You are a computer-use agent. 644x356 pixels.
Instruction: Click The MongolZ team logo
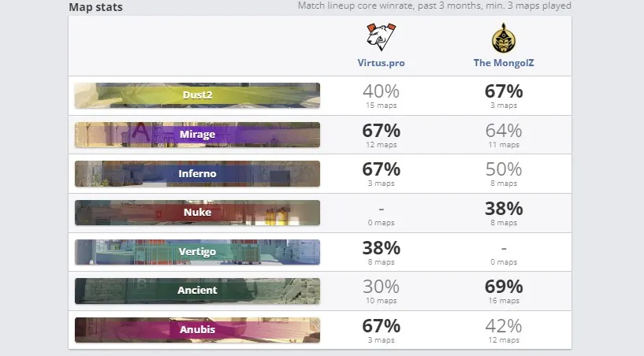click(x=504, y=38)
